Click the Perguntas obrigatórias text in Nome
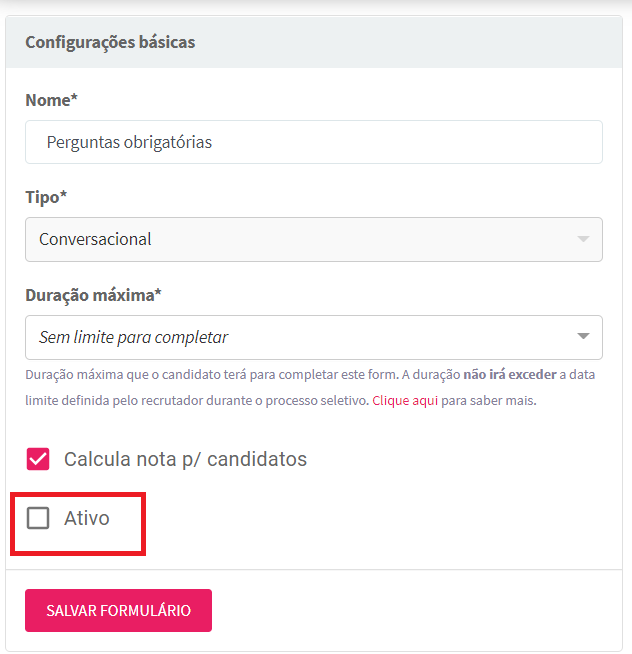 (x=129, y=142)
